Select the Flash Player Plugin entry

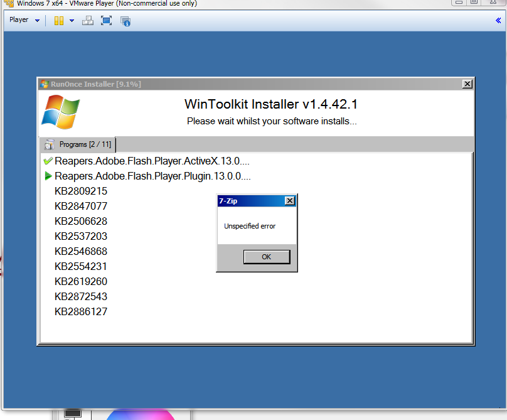coord(152,176)
